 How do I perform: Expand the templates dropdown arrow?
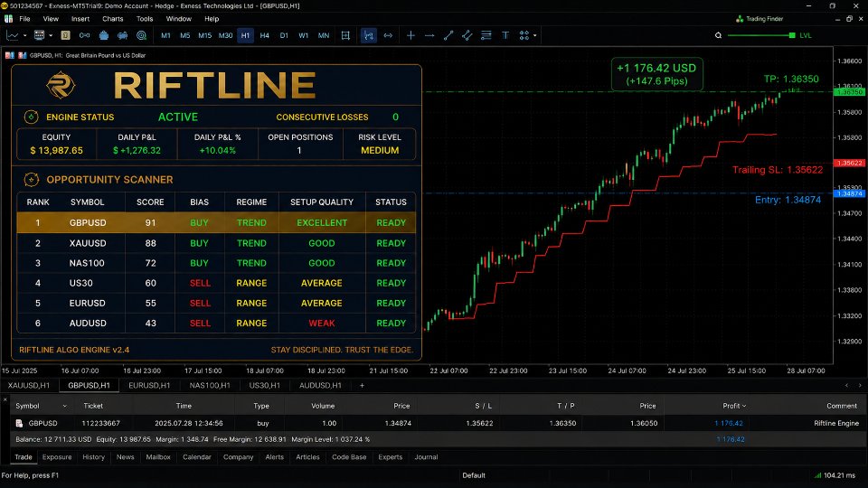tap(51, 35)
